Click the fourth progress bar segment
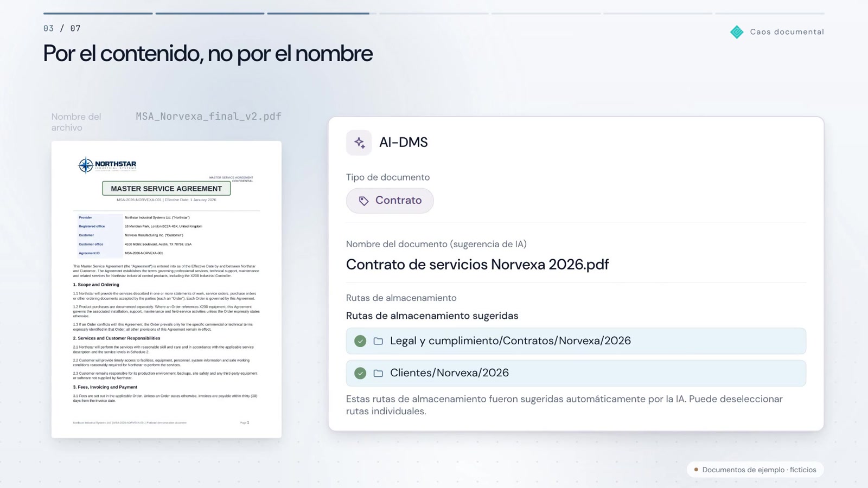The width and height of the screenshot is (868, 488). pos(434,14)
